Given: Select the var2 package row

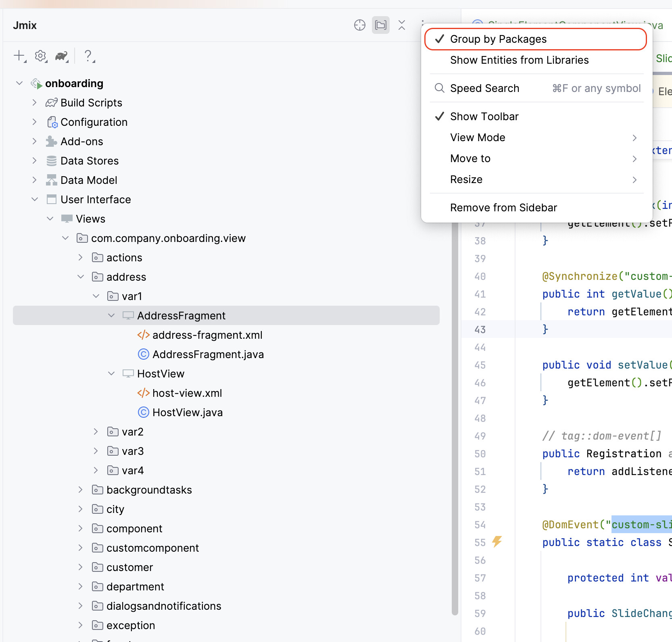Looking at the screenshot, I should 226,432.
